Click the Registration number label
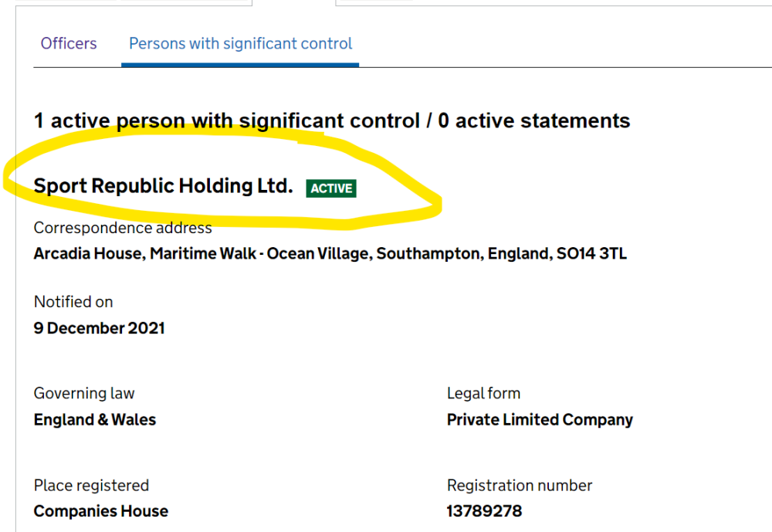The height and width of the screenshot is (532, 772). click(x=519, y=486)
